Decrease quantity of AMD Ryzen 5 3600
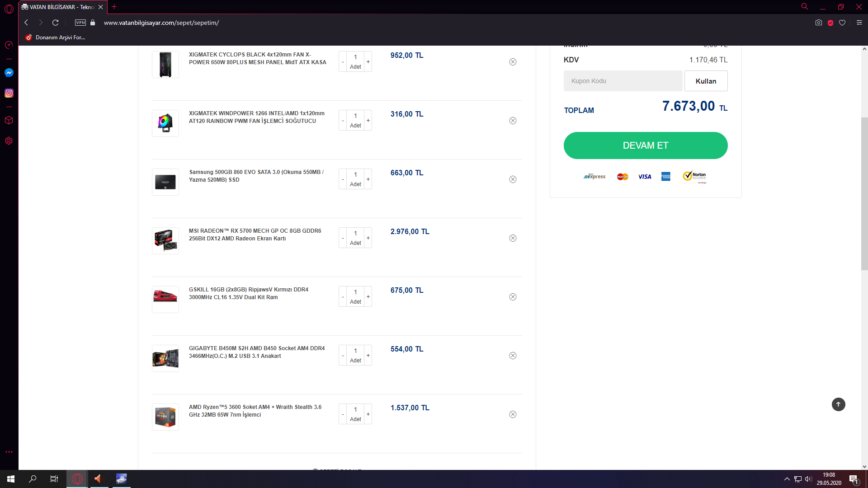Image resolution: width=868 pixels, height=488 pixels. (x=343, y=414)
